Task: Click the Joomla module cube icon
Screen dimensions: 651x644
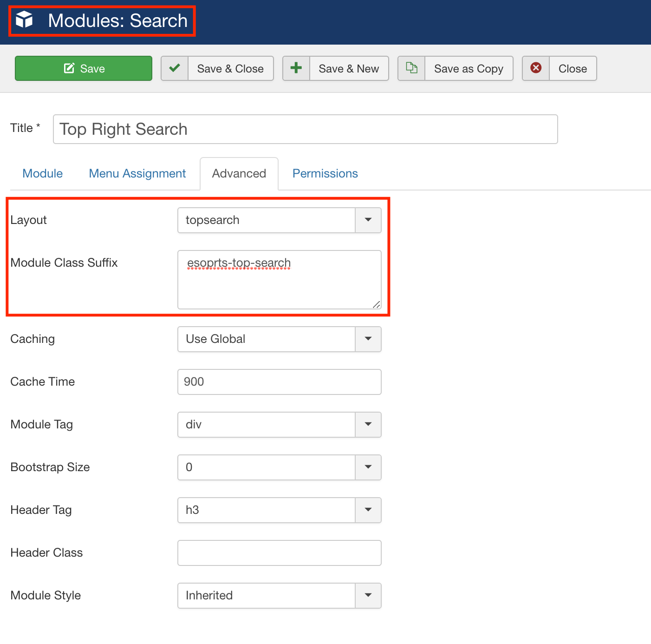Action: 24,20
